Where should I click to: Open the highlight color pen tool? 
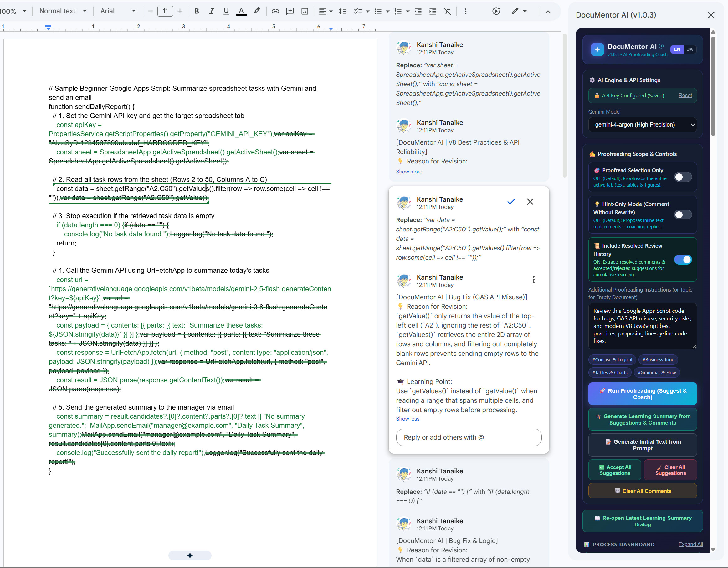tap(257, 11)
